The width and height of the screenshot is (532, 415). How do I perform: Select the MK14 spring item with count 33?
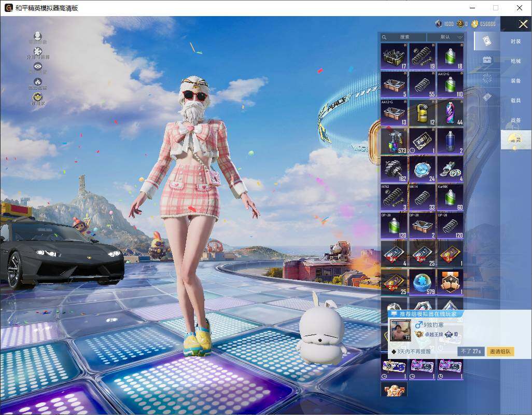tap(422, 198)
